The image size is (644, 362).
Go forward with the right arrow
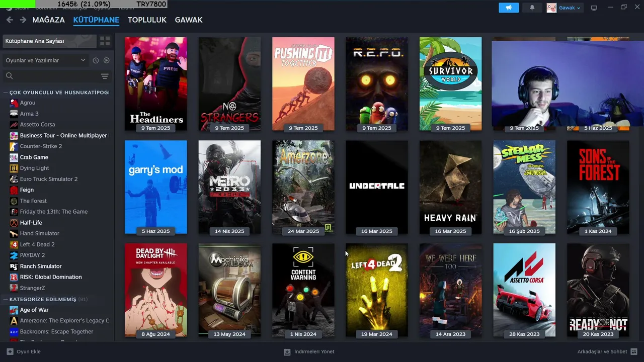click(x=23, y=20)
